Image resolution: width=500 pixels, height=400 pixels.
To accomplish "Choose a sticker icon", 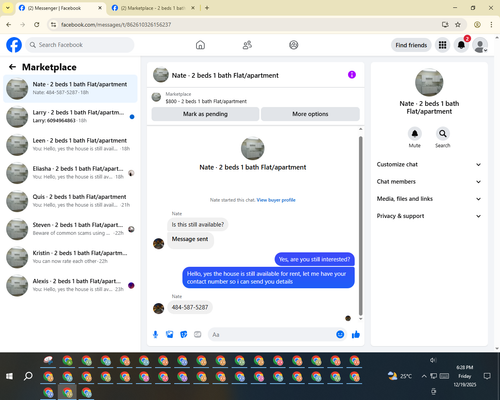I will coord(184,334).
